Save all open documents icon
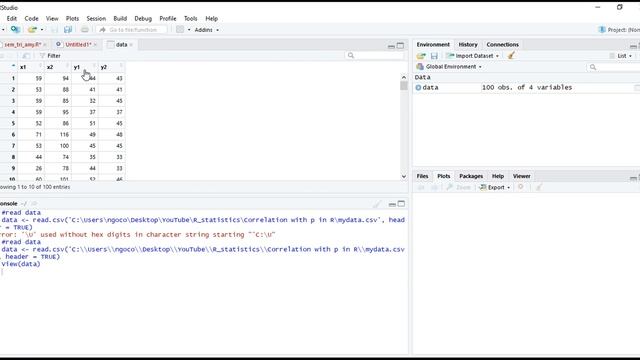 coord(68,29)
